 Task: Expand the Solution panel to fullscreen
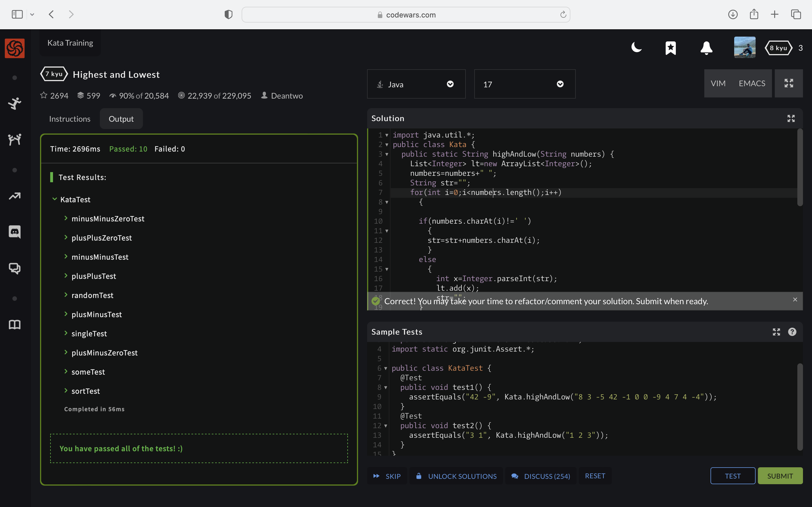pyautogui.click(x=791, y=118)
